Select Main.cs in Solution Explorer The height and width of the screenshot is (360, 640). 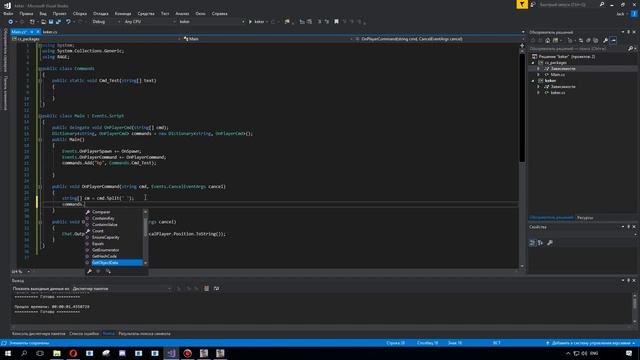click(x=557, y=75)
